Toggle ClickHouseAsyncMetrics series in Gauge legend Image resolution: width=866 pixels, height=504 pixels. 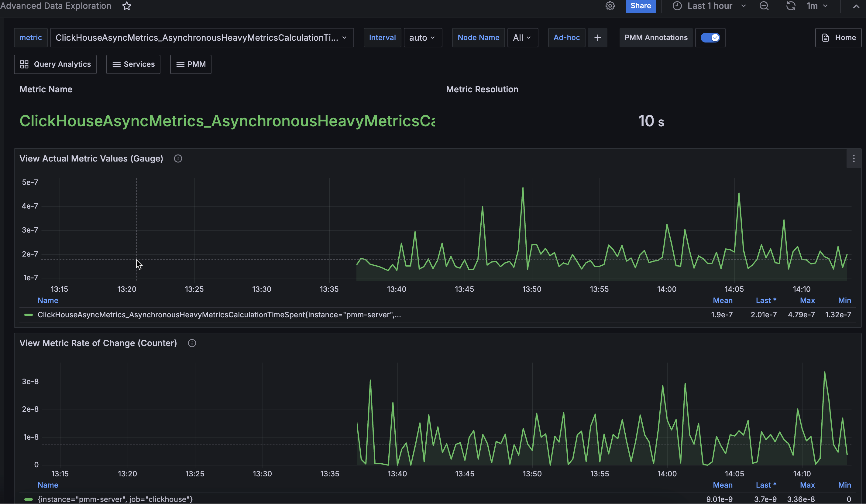(x=218, y=315)
